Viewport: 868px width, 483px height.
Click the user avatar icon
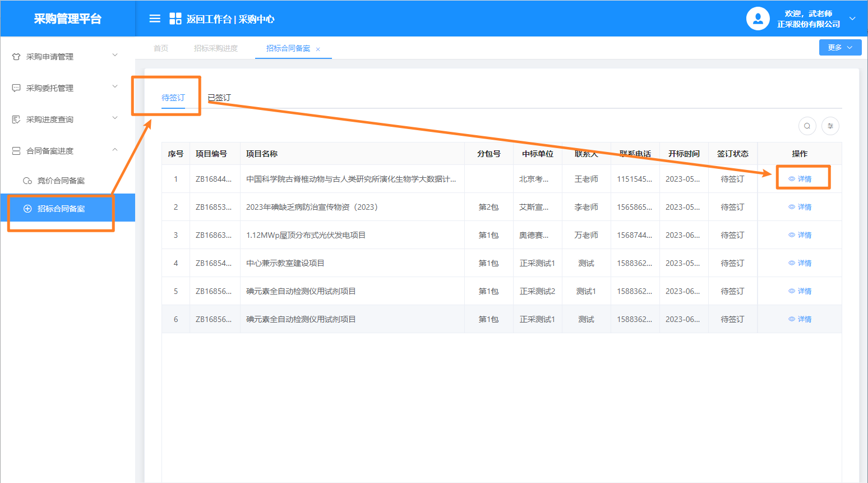click(x=758, y=19)
